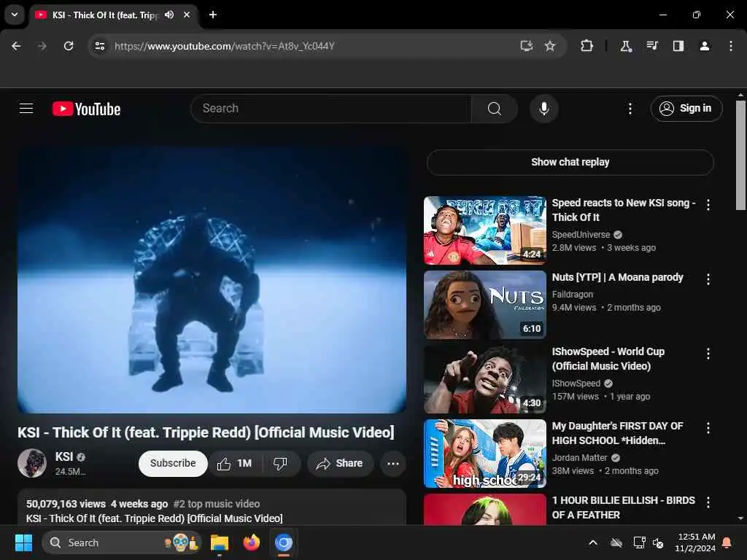Screen dimensions: 747x560
Task: Open Chrome three-dot menu
Action: pyautogui.click(x=730, y=46)
